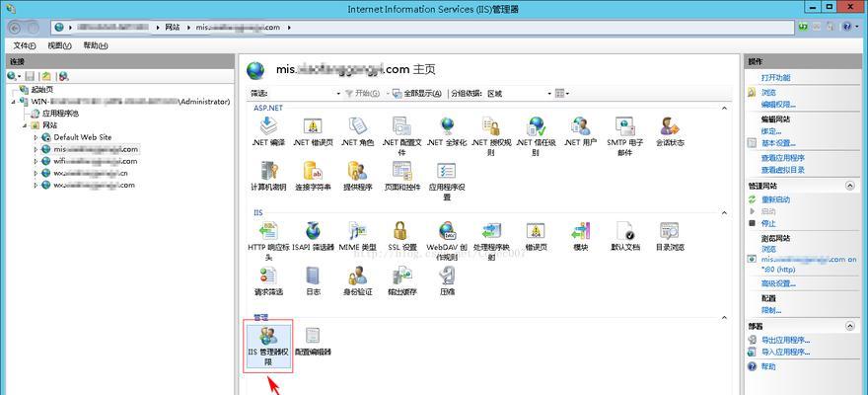Open the ISAPI 筛选器 feature

(x=313, y=237)
